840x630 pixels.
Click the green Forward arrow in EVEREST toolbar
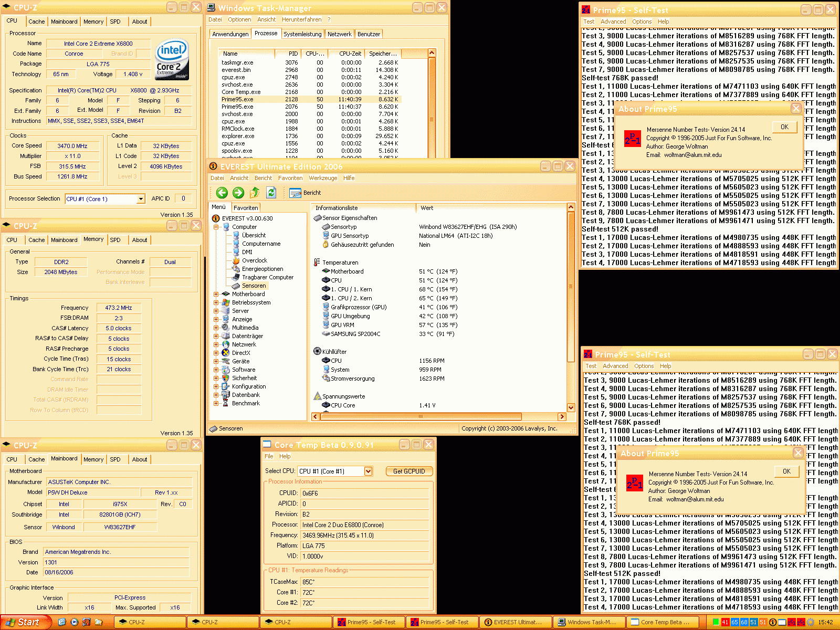tap(238, 193)
